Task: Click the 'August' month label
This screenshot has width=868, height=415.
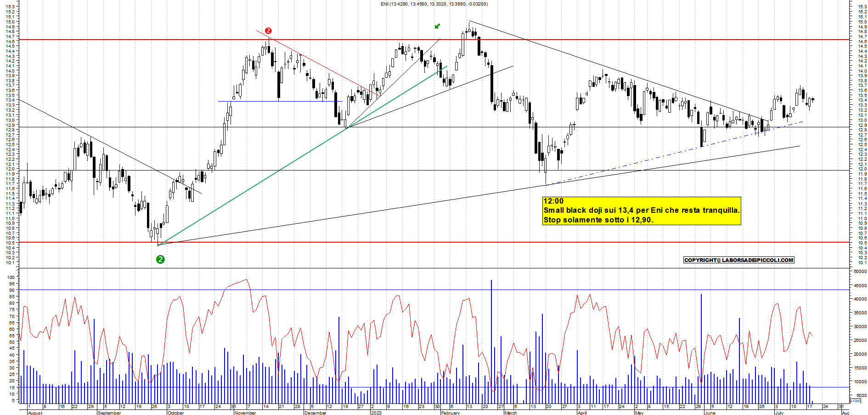Action: [x=35, y=413]
